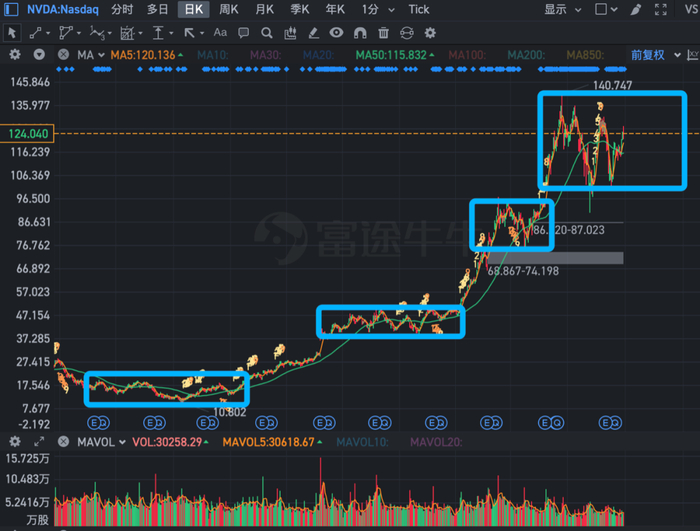Click the sync drawings icon
The height and width of the screenshot is (531, 700).
[x=407, y=33]
